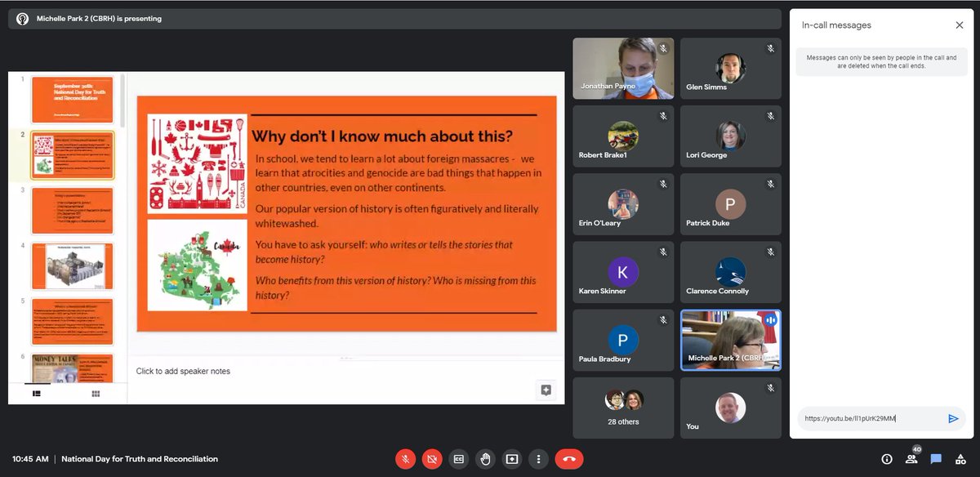Click the Present now button

pyautogui.click(x=512, y=459)
